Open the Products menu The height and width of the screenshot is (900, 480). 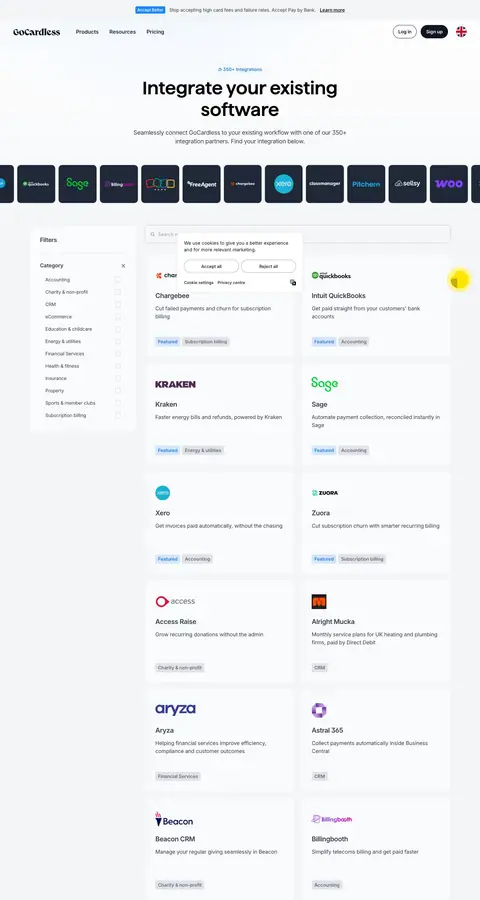[87, 32]
